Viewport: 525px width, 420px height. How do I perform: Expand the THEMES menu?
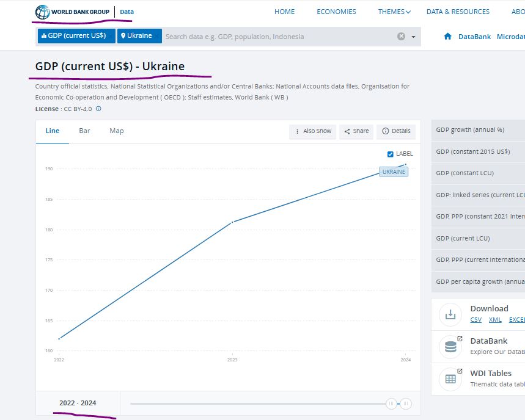click(x=394, y=12)
